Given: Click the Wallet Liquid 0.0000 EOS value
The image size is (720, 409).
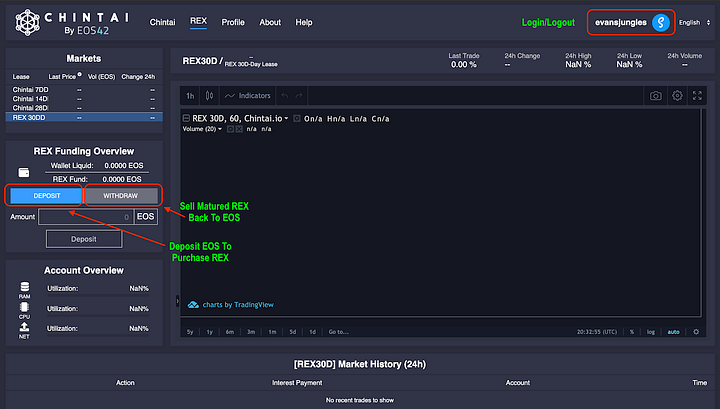Looking at the screenshot, I should [x=124, y=165].
